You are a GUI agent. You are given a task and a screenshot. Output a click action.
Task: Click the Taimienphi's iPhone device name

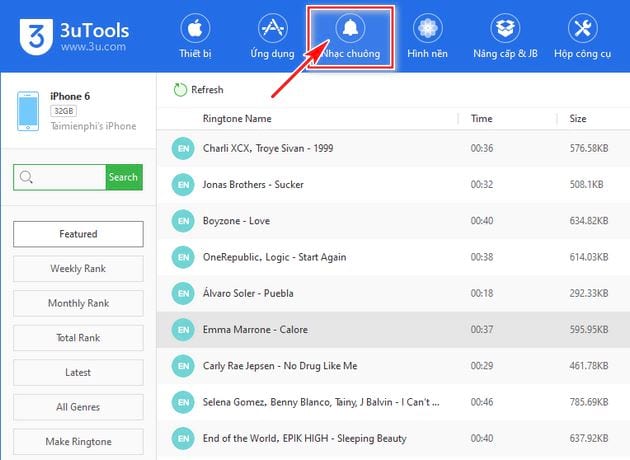tap(93, 126)
